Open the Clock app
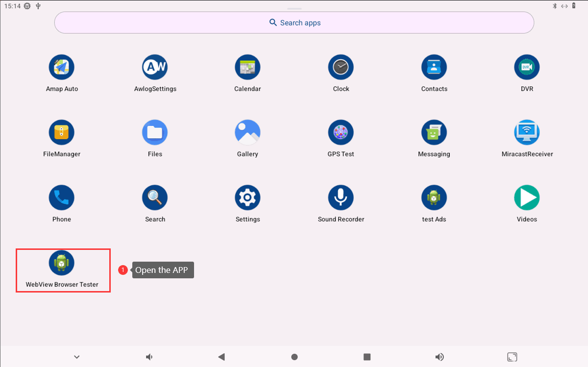The height and width of the screenshot is (367, 588). pos(341,67)
